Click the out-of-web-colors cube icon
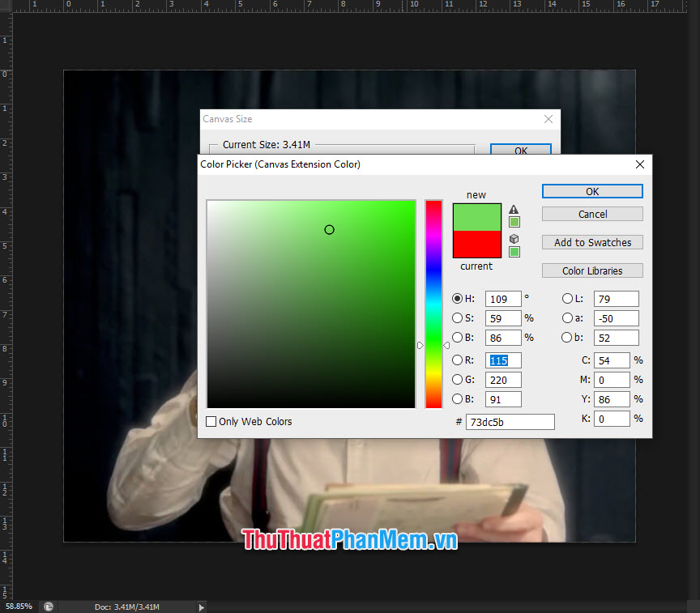Screen dimensions: 700x613 pos(514,239)
